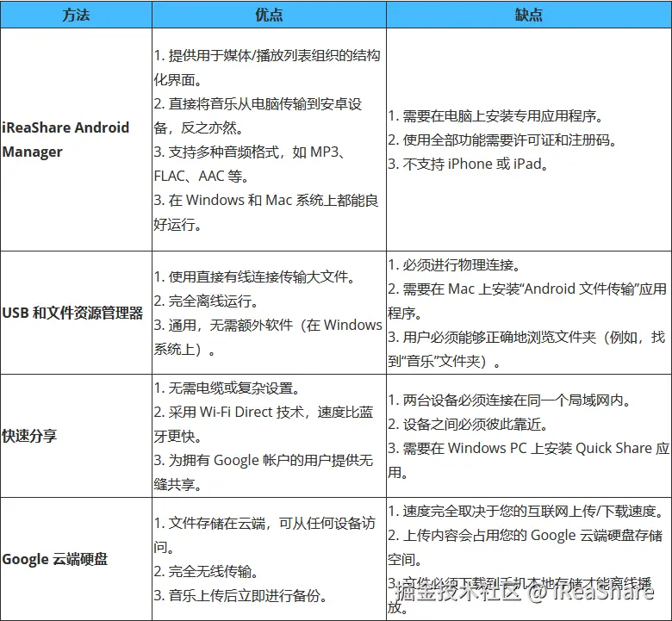672x621 pixels.
Task: Click text 提供用于媒体/播放列表组织的结构化界面
Action: coord(266,68)
